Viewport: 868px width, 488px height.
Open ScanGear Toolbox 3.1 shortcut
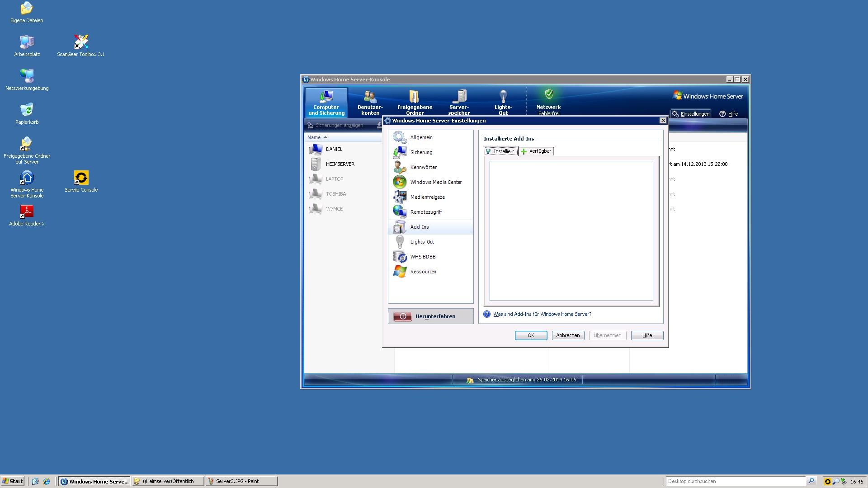pyautogui.click(x=81, y=46)
